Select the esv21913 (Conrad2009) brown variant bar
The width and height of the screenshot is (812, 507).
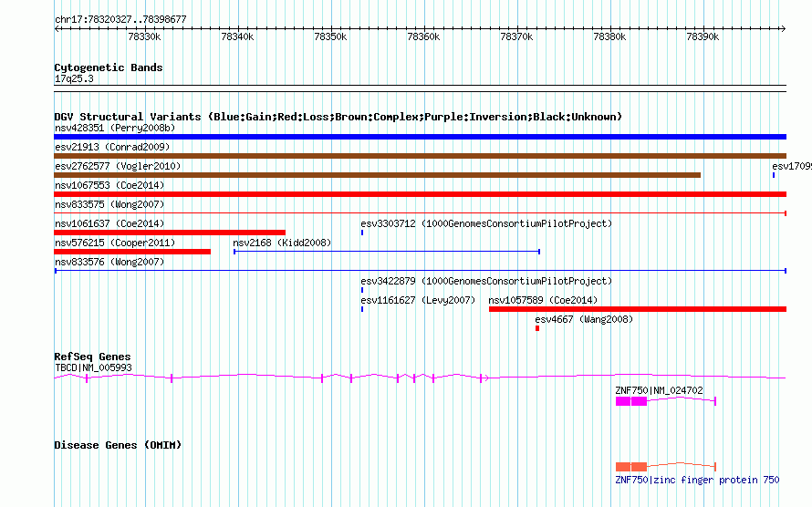tap(420, 156)
